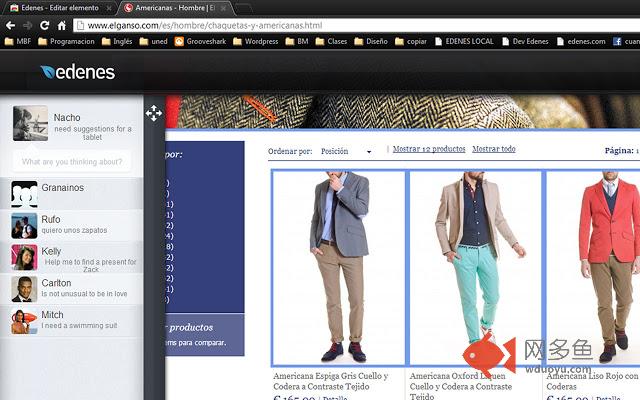The image size is (640, 400).
Task: Expand the Diseño bookmarks folder
Action: 370,42
